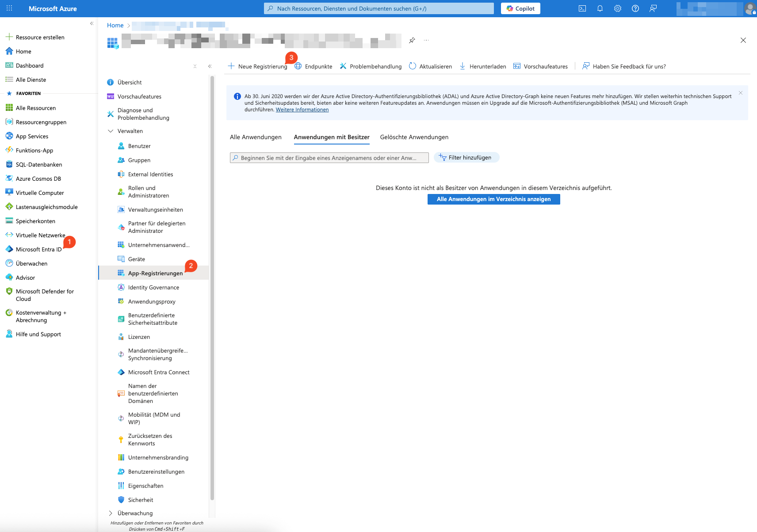
Task: Open the portal settings gear
Action: 617,8
